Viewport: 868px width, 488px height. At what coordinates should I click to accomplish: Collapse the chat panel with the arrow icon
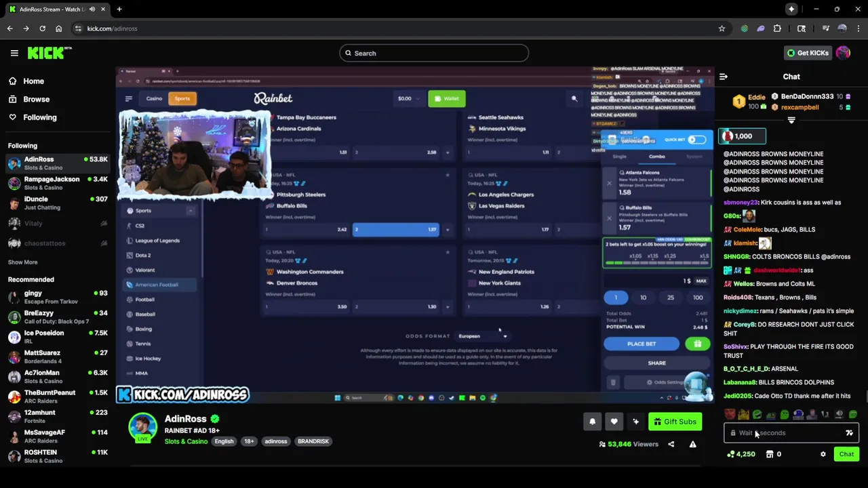tap(723, 77)
